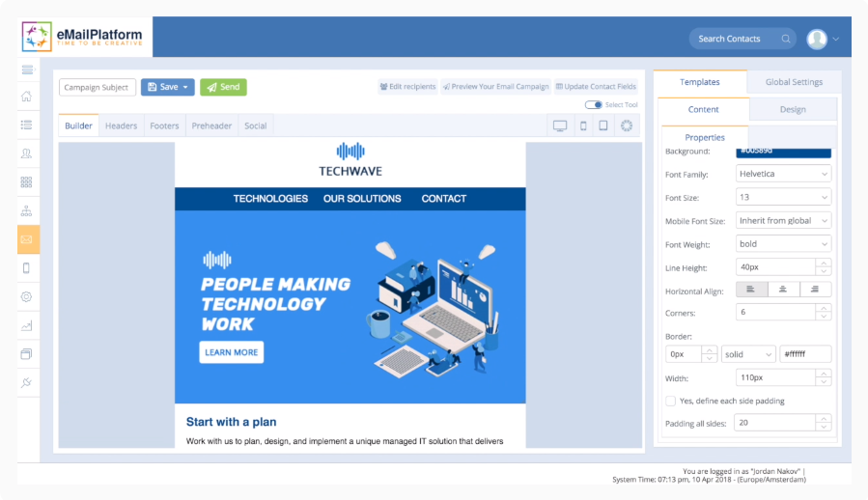Click the TECHNOLOGIES nav link in email
Image resolution: width=868 pixels, height=500 pixels.
(x=270, y=199)
